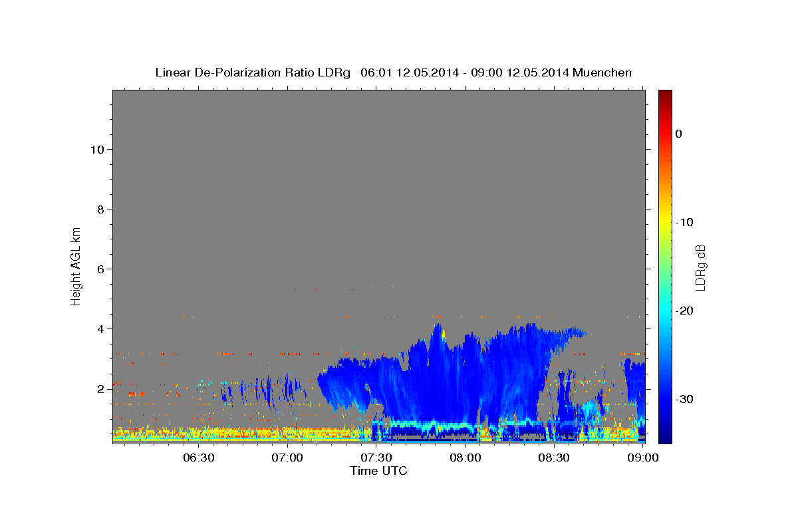Select the 07:00 time axis label
798x532 pixels.
[288, 458]
